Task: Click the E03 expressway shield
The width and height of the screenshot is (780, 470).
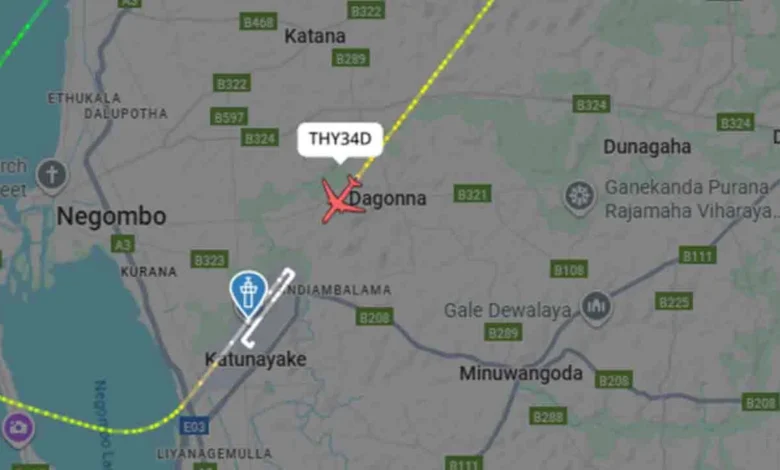Action: coord(194,427)
